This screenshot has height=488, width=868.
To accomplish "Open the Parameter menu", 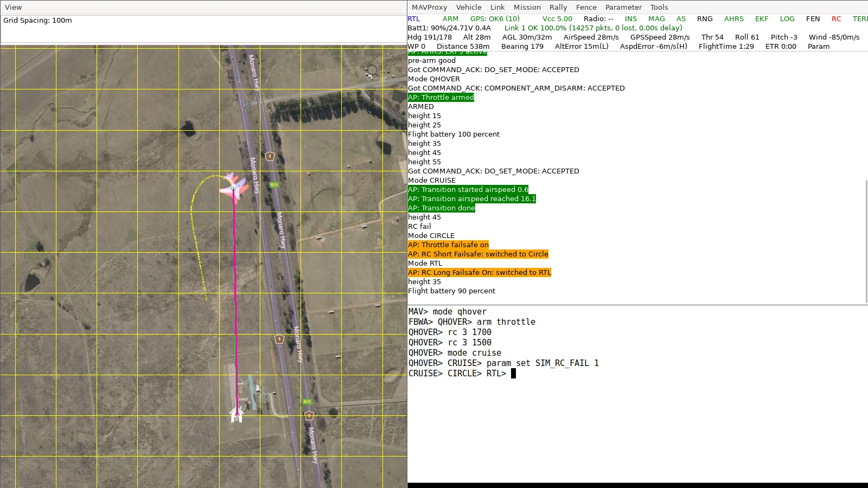I will [x=623, y=7].
